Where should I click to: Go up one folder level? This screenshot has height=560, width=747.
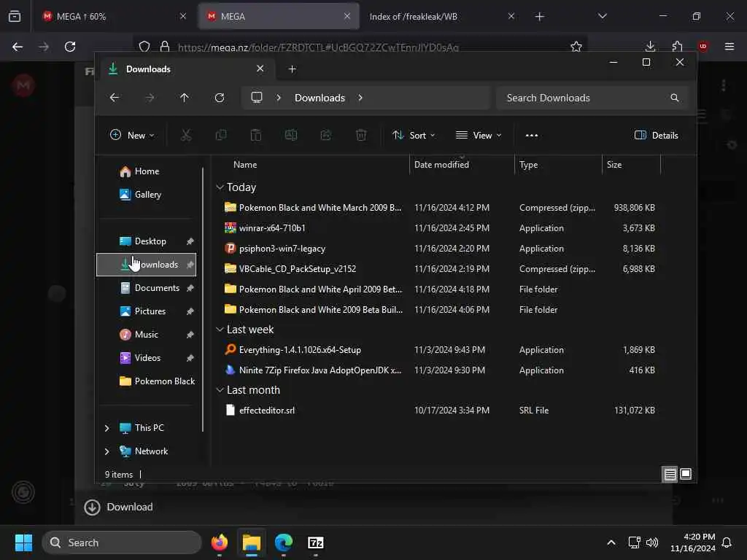click(185, 98)
